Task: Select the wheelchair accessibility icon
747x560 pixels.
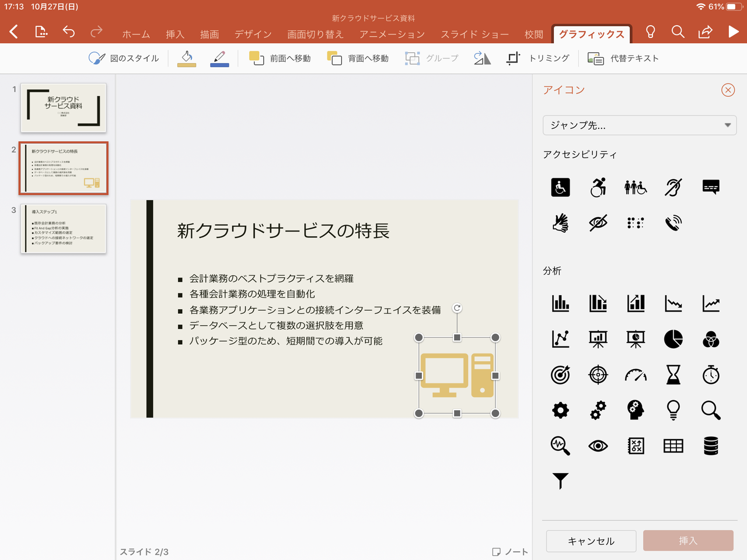Action: point(560,187)
